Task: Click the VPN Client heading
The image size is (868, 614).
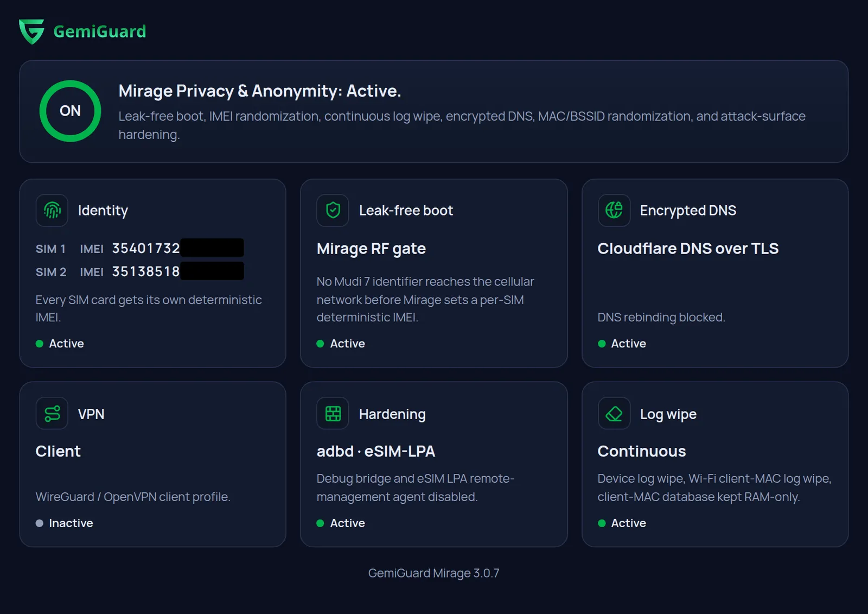Action: click(x=58, y=451)
